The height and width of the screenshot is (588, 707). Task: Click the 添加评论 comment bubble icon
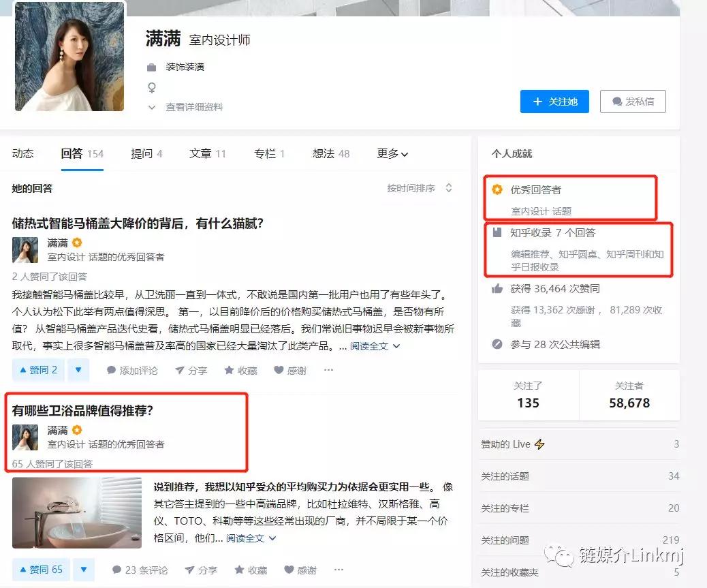pos(112,370)
